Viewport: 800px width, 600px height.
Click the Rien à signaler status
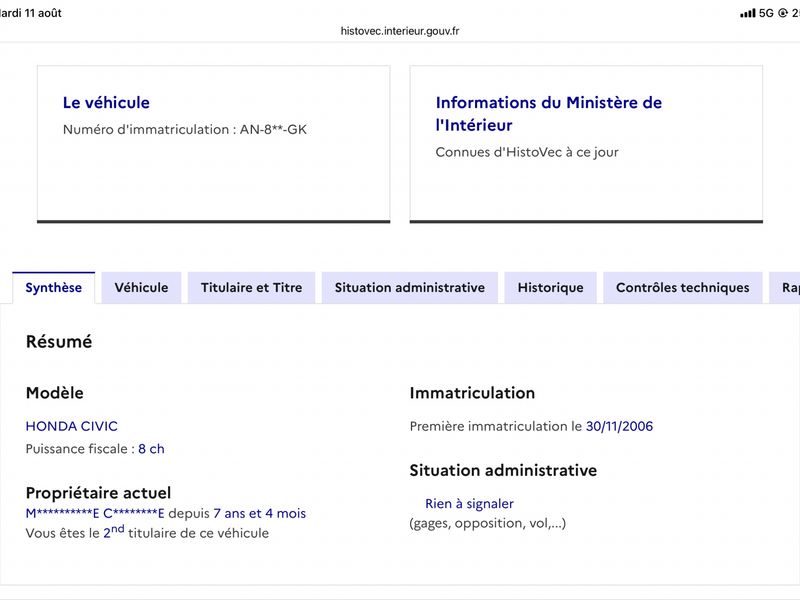(469, 504)
